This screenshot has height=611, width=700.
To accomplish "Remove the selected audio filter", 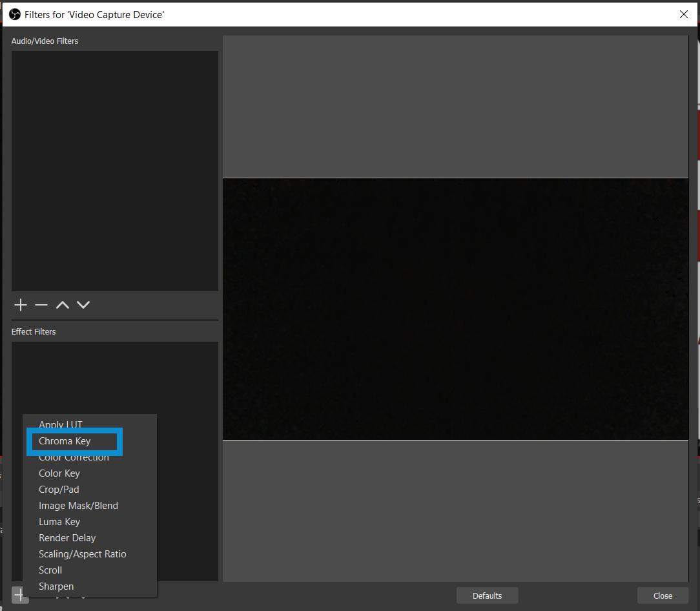I will [41, 304].
